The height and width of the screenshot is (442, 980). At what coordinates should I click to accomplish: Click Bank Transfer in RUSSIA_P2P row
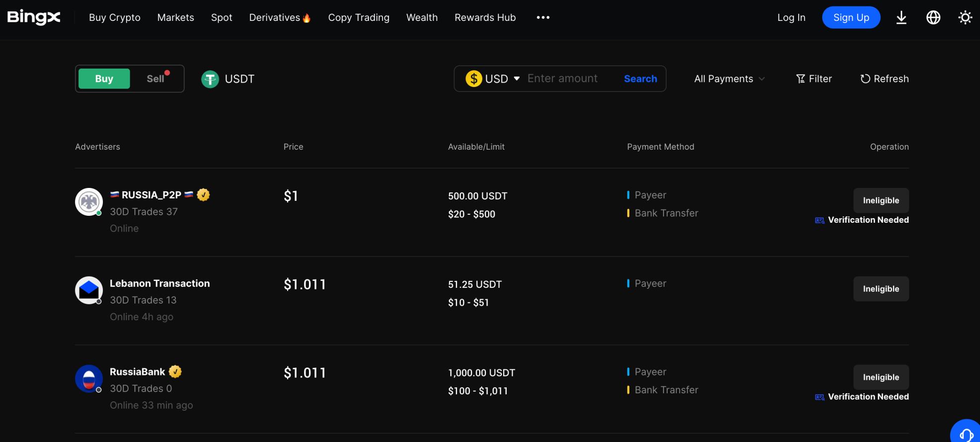pos(667,213)
